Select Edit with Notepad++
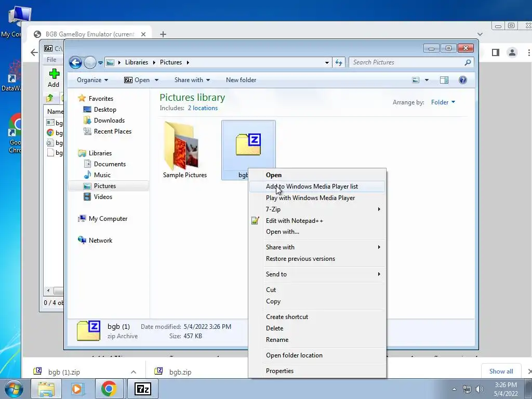The image size is (532, 399). (317, 220)
